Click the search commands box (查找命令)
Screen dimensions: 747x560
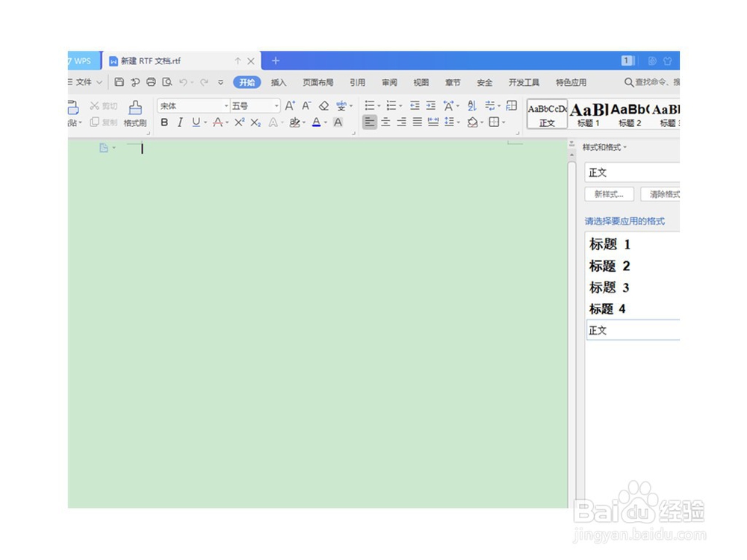coord(652,82)
